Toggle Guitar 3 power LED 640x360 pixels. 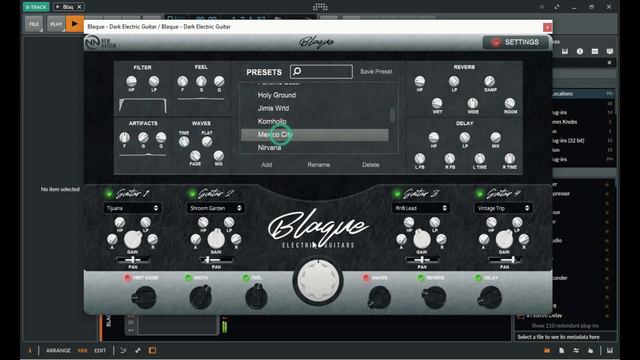[397, 193]
